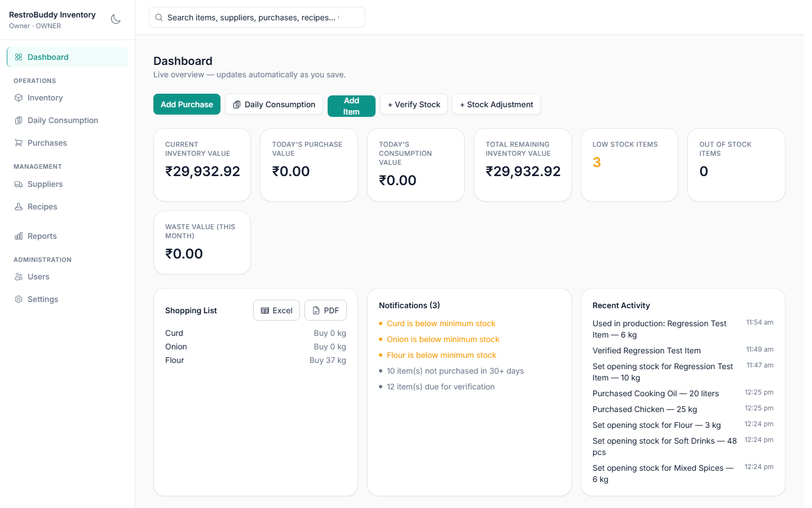Click the search magnifier icon
812x508 pixels.
pyautogui.click(x=159, y=17)
